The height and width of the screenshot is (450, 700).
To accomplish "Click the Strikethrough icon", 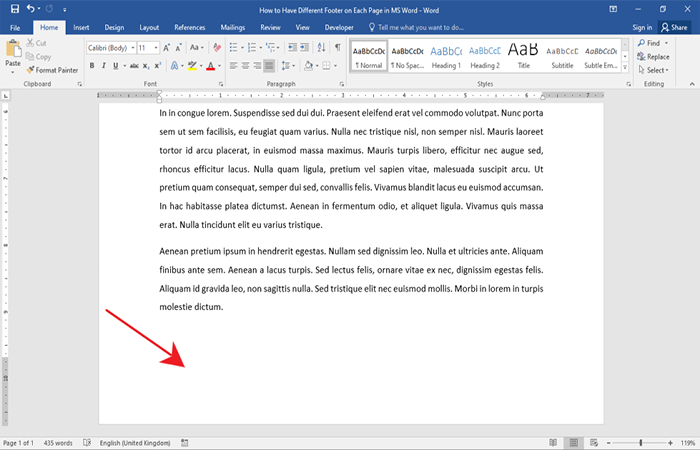I will tap(132, 66).
